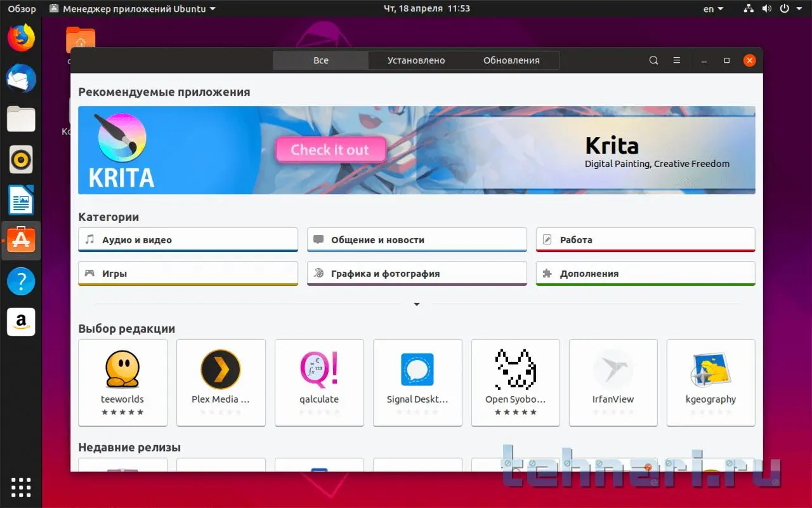Open the Дополнения category

click(x=646, y=274)
